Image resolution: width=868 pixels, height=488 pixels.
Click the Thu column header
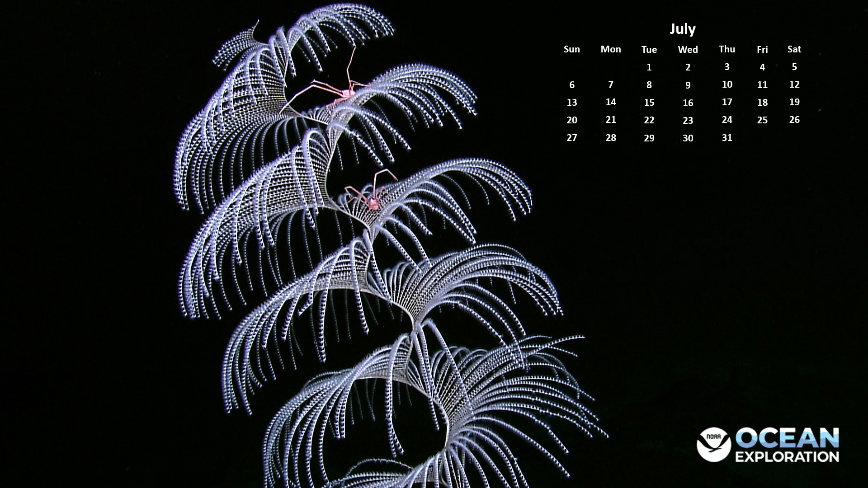pos(726,49)
